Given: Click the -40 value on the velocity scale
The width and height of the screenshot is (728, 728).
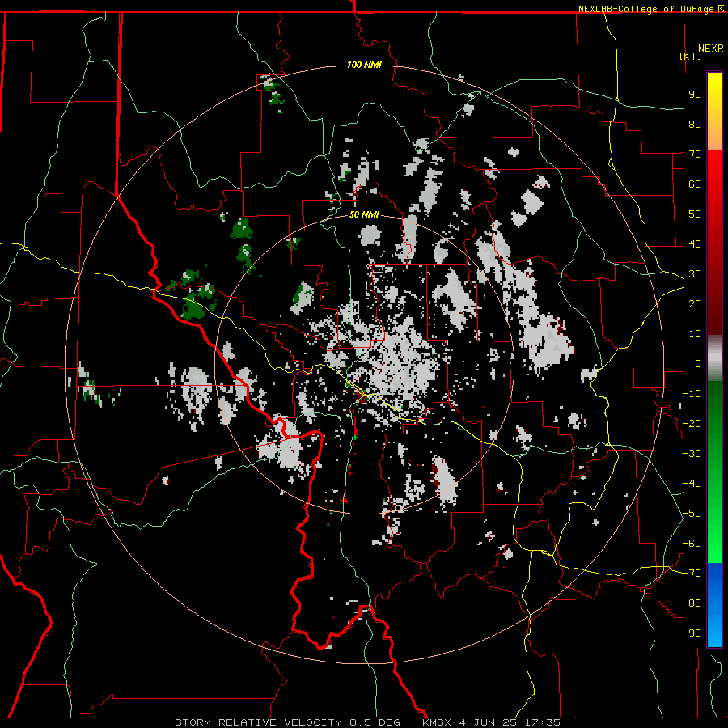Looking at the screenshot, I should (x=692, y=484).
